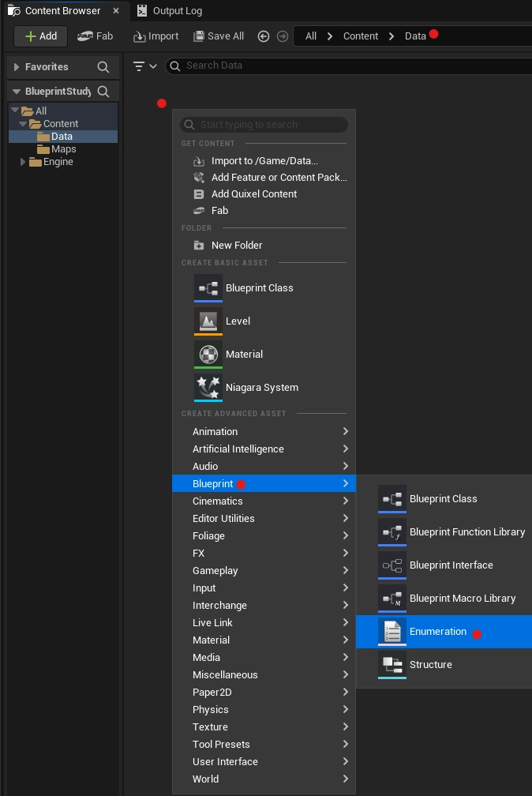The height and width of the screenshot is (796, 532).
Task: Click the search icon beside BlueprintStudy
Action: [103, 92]
